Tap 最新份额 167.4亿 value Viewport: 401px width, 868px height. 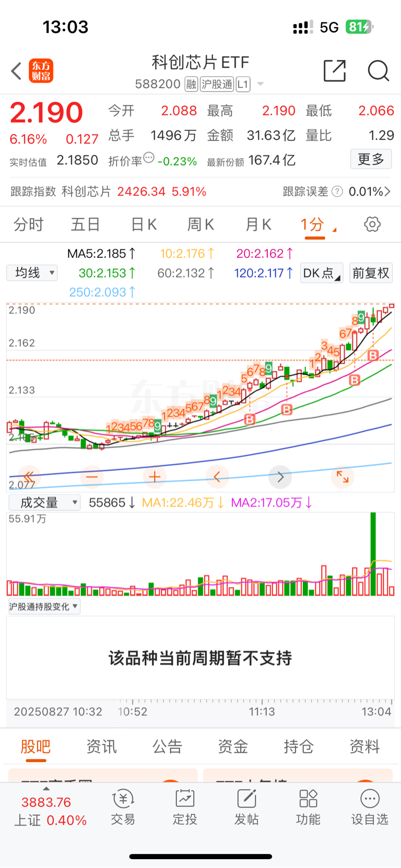tap(272, 160)
